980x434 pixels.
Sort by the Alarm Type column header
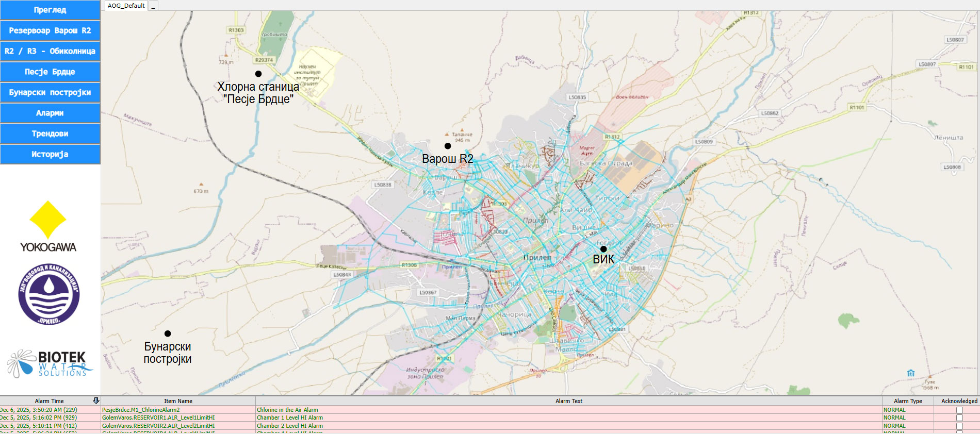tap(908, 401)
